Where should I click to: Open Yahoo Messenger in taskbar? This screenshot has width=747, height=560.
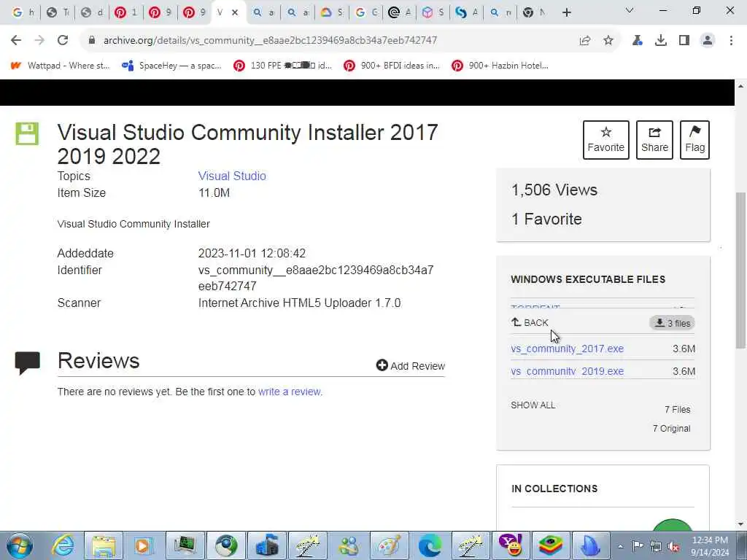pyautogui.click(x=510, y=545)
